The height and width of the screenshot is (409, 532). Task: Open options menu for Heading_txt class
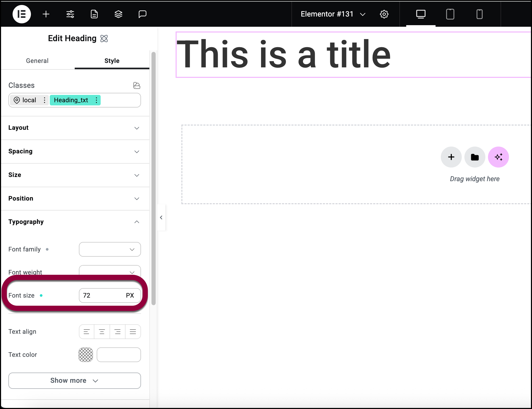pyautogui.click(x=96, y=100)
